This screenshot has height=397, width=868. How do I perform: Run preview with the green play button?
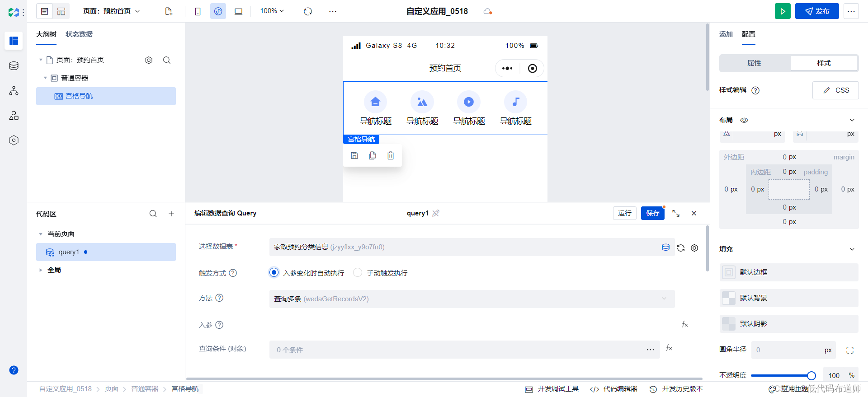point(783,11)
